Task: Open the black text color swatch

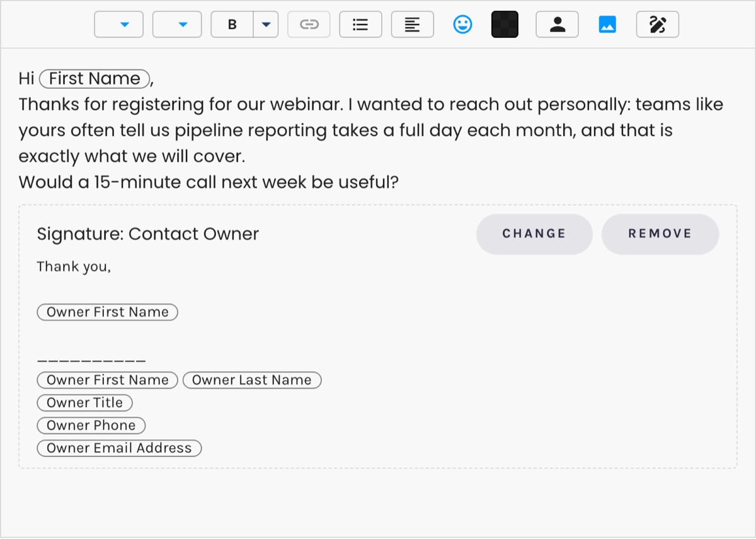Action: [505, 25]
